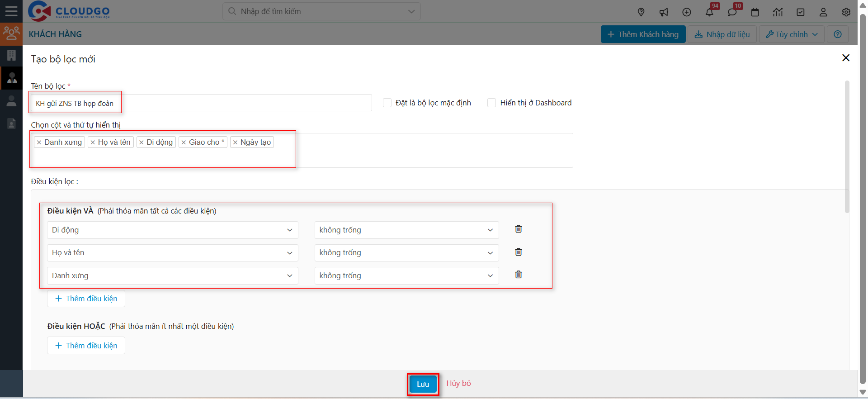Screen dimensions: 868x399
Task: Open the notifications bell icon
Action: click(709, 12)
